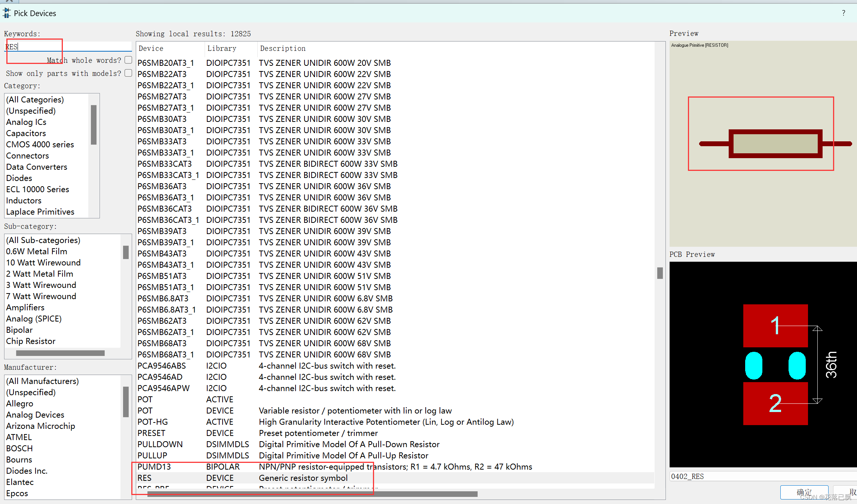The width and height of the screenshot is (857, 504).
Task: Sort results by Library column header
Action: tap(222, 49)
